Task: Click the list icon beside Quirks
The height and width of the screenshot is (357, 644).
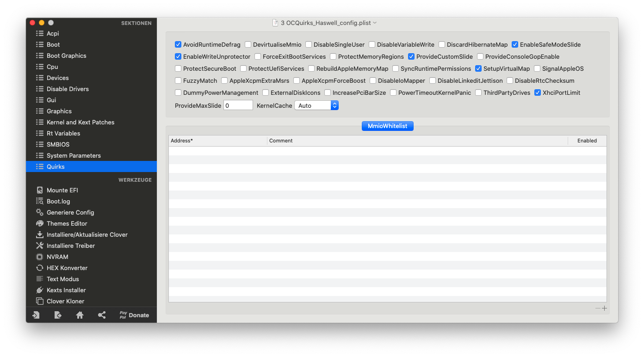Action: coord(40,166)
